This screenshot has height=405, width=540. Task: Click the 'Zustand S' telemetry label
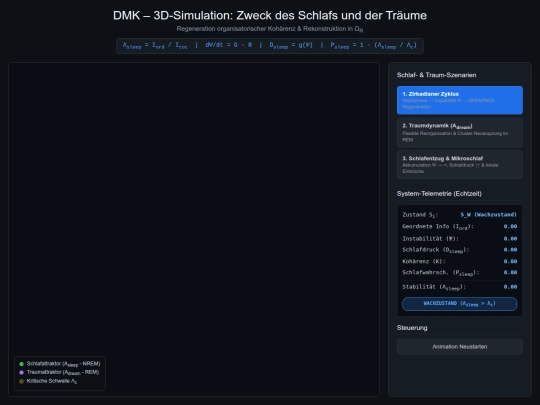click(420, 215)
